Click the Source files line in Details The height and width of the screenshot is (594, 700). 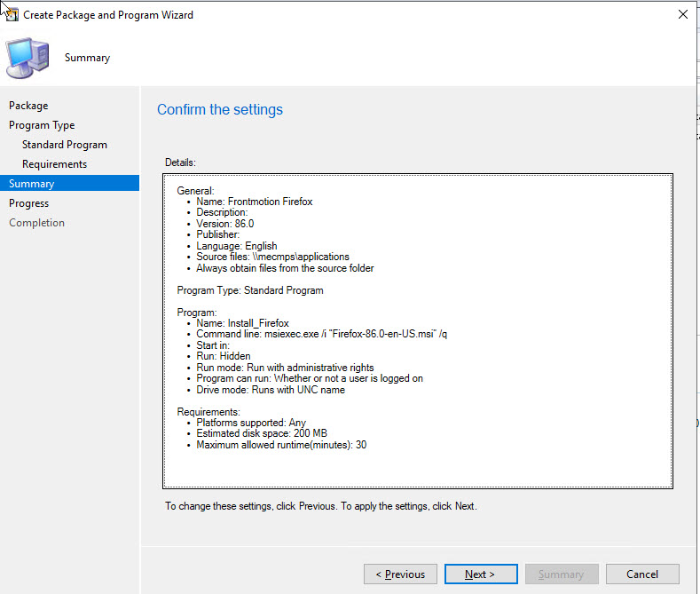click(x=273, y=257)
